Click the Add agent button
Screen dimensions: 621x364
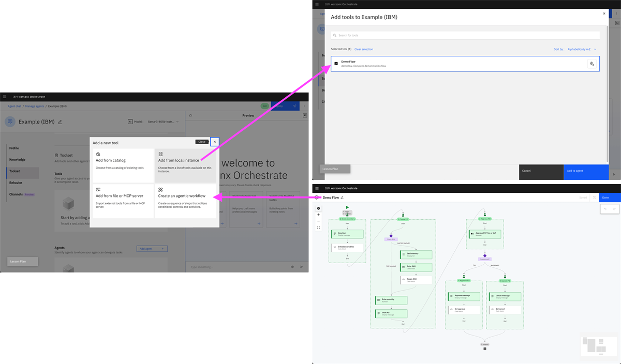[x=152, y=249]
